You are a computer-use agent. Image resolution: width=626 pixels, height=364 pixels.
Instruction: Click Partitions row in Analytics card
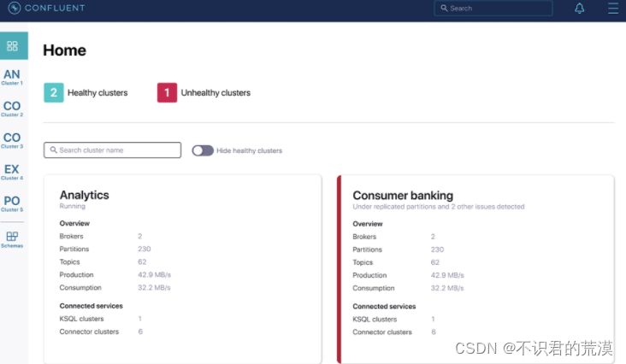(x=105, y=249)
